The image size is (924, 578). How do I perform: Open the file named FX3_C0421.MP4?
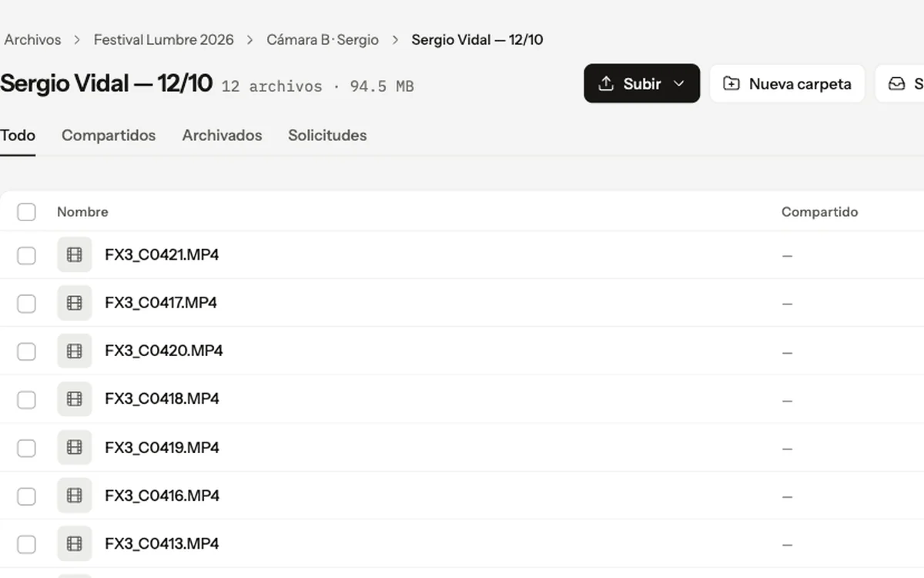pyautogui.click(x=162, y=255)
